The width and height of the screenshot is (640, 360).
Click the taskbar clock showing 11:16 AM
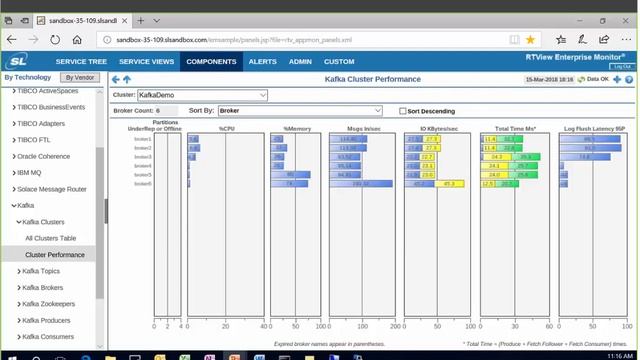point(620,356)
